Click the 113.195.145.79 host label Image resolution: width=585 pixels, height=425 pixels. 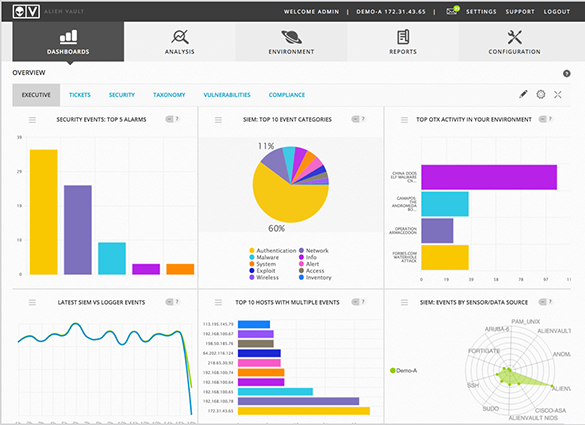218,324
